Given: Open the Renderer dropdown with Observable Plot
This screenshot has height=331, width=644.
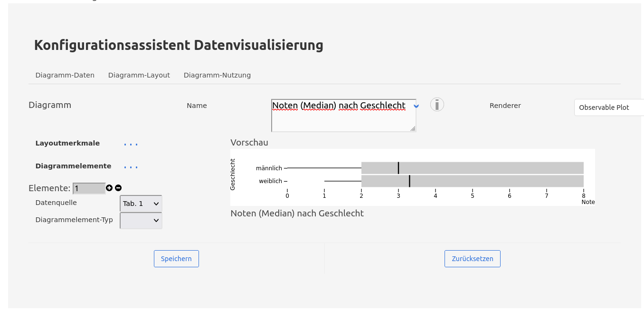Looking at the screenshot, I should [x=609, y=107].
